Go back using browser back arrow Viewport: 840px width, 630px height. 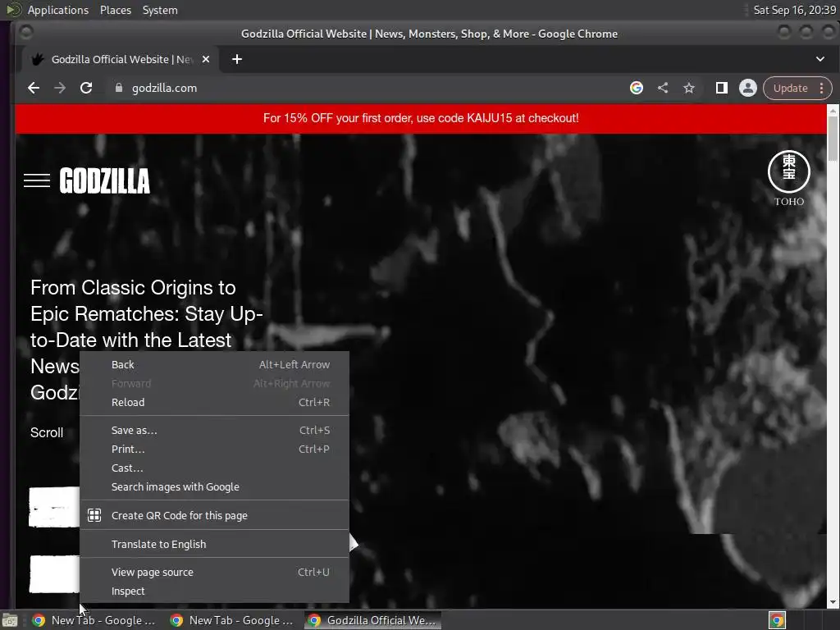point(34,88)
